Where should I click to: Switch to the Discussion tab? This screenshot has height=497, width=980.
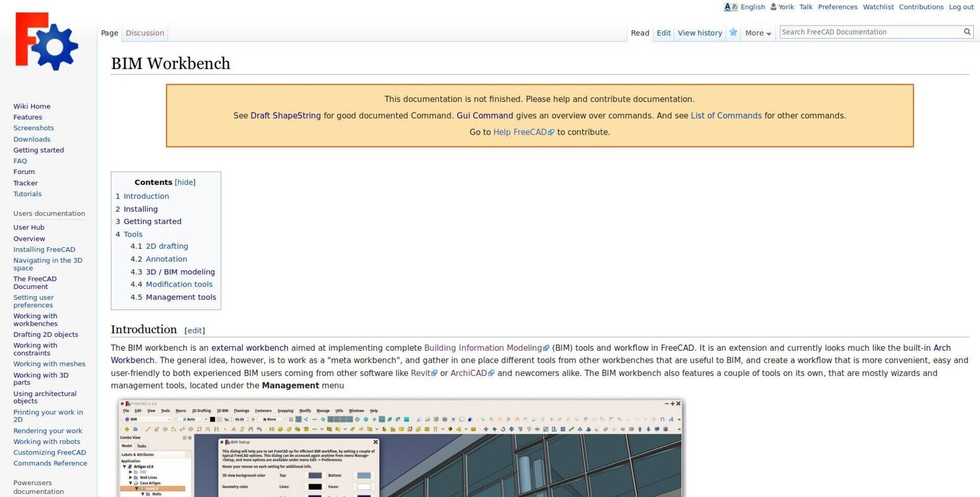pos(144,33)
